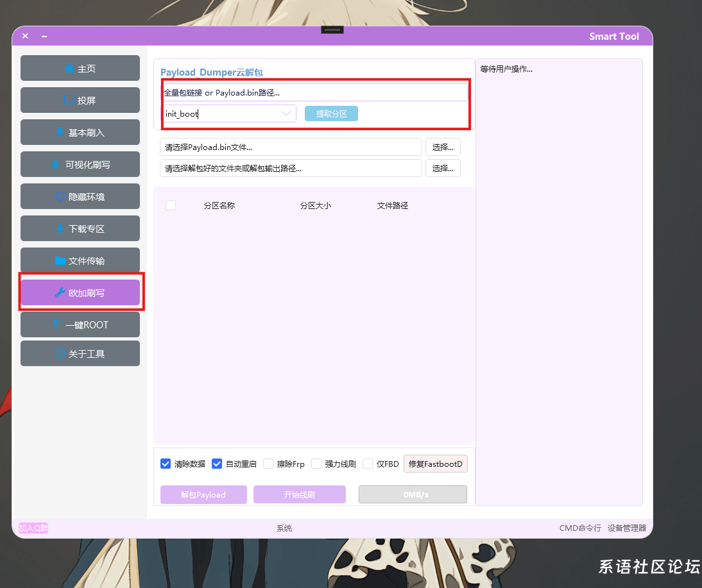Click the icon beside 可视化刷写
The image size is (702, 588).
coord(56,164)
